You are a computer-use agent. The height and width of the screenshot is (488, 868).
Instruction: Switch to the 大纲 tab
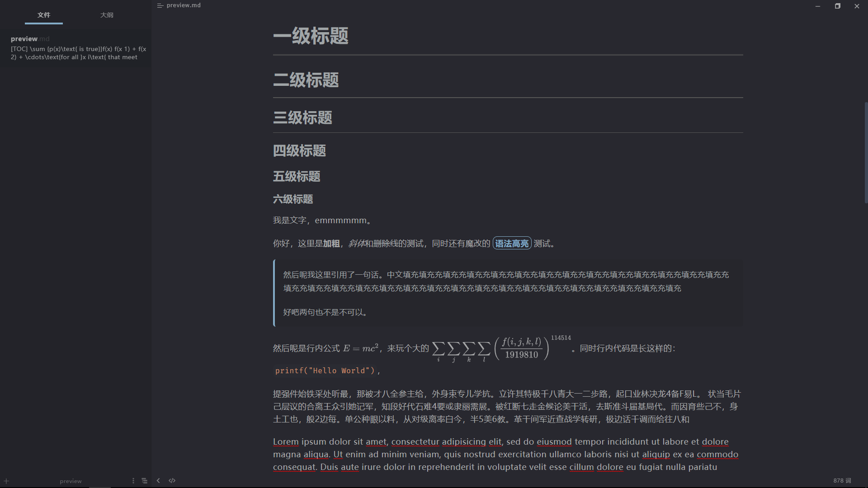(107, 15)
